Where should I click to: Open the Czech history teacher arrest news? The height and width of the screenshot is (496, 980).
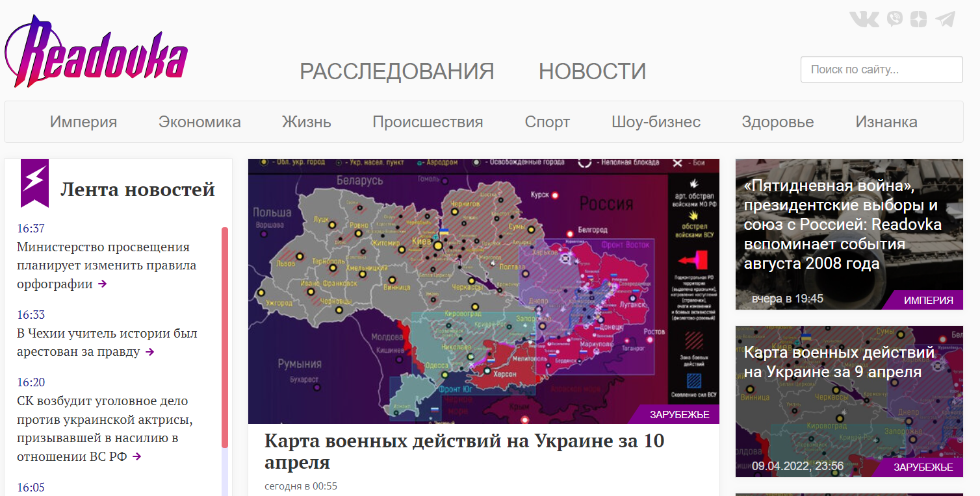[107, 342]
